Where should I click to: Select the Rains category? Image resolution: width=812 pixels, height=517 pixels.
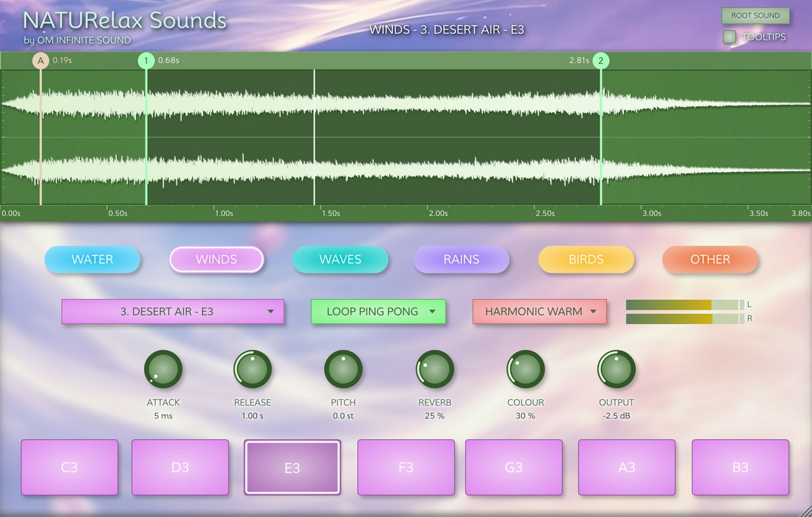click(461, 259)
